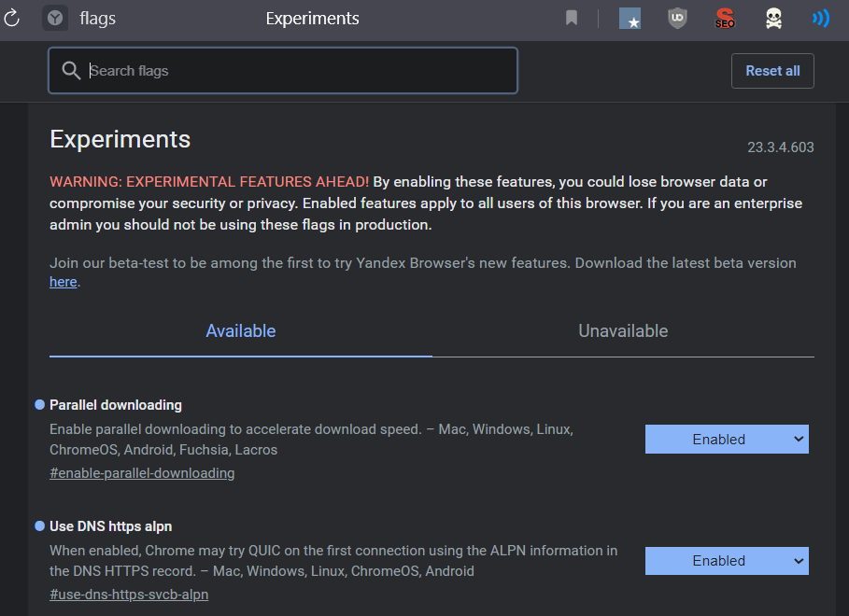
Task: Click the Experiments main heading
Action: point(120,140)
